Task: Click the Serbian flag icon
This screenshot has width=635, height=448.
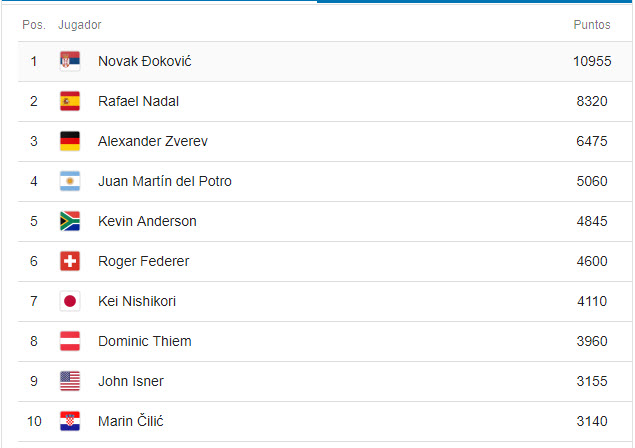Action: click(70, 61)
